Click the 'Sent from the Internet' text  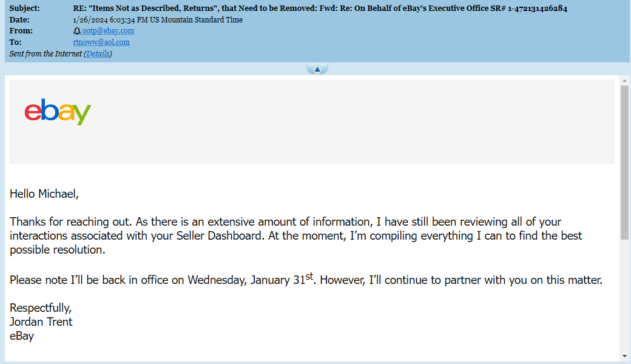[x=46, y=54]
